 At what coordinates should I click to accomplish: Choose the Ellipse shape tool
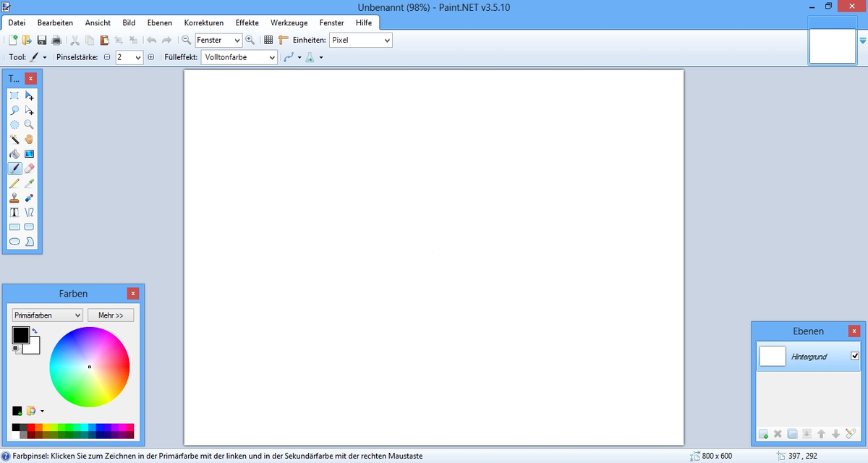14,242
